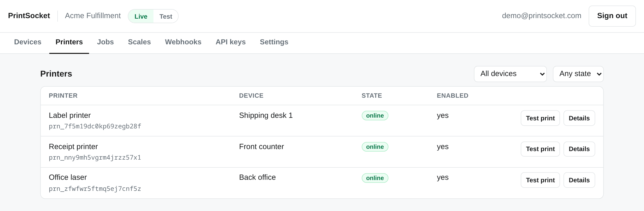This screenshot has width=644, height=211.
Task: Switch environment to Live mode
Action: tap(141, 16)
